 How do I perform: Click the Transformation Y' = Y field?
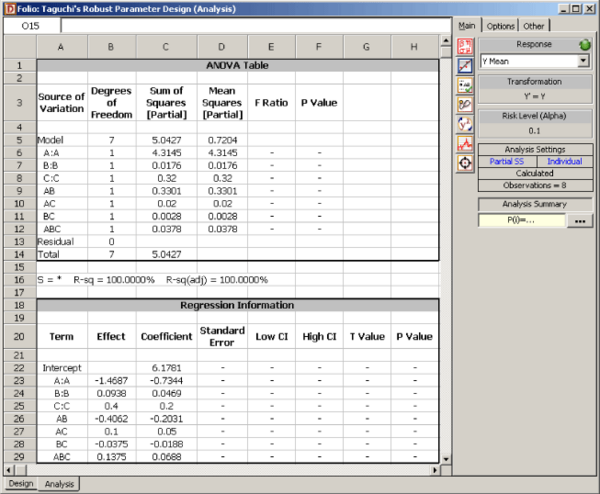535,96
